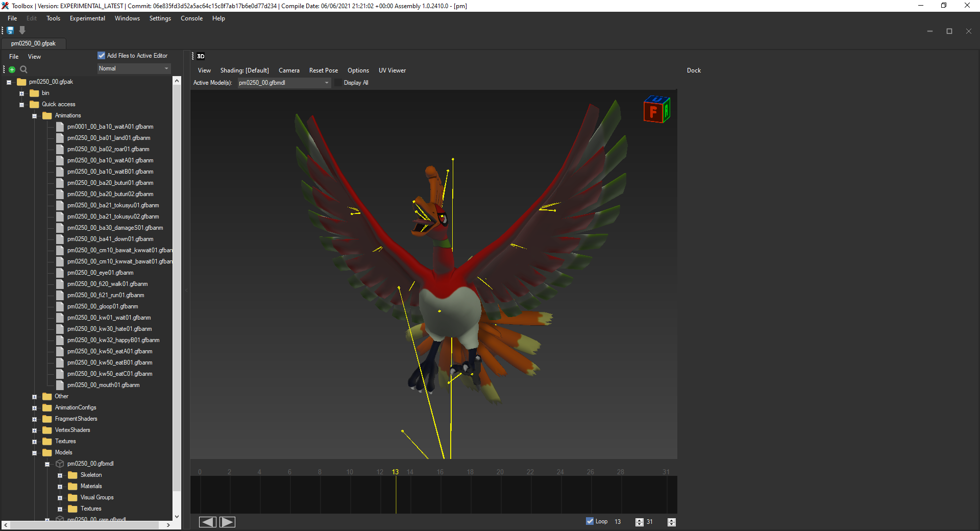
Task: Click the 3D viewport tab icon
Action: click(201, 56)
